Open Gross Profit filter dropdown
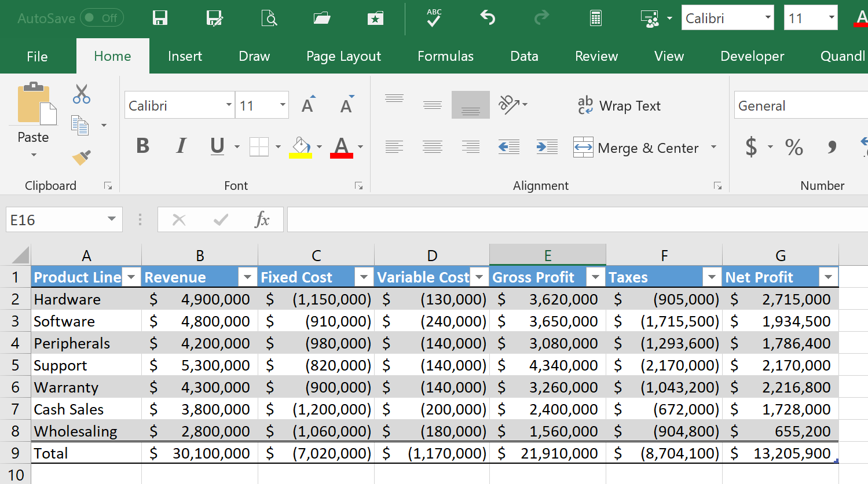 pyautogui.click(x=595, y=277)
